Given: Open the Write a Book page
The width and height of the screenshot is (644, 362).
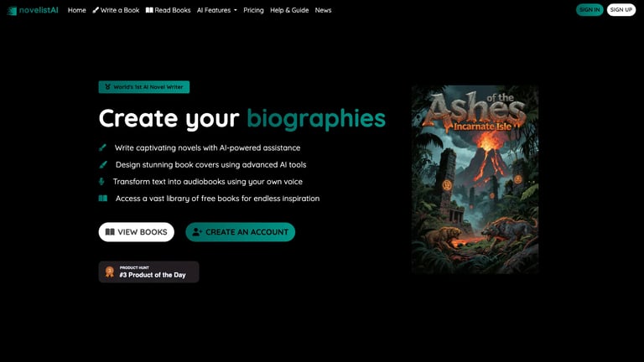Looking at the screenshot, I should tap(116, 10).
